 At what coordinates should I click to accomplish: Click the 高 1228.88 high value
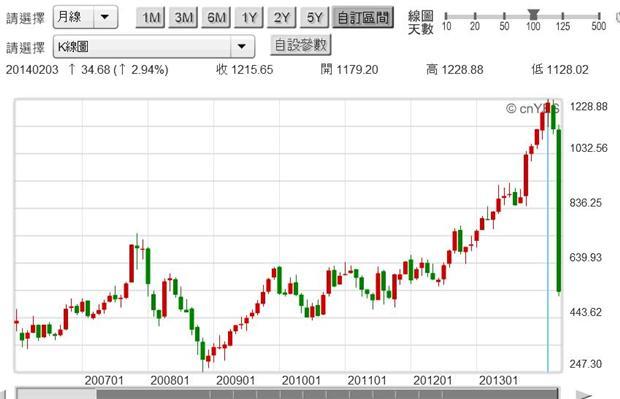pos(455,70)
